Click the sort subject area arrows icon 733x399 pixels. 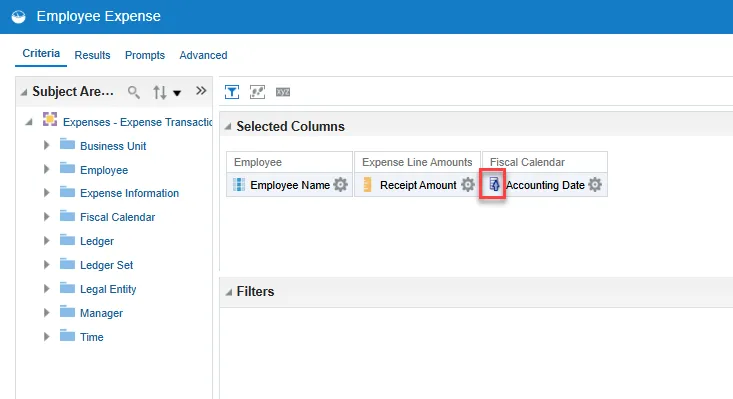tap(160, 93)
